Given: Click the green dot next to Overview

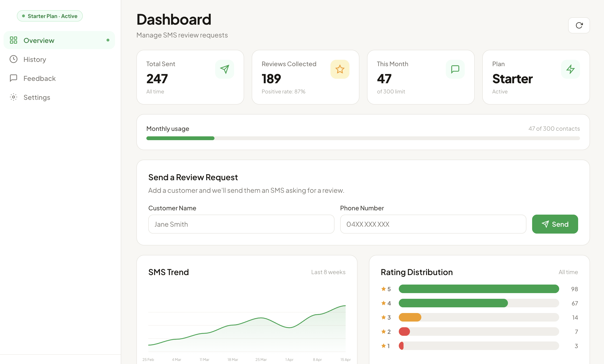Looking at the screenshot, I should click(x=108, y=40).
